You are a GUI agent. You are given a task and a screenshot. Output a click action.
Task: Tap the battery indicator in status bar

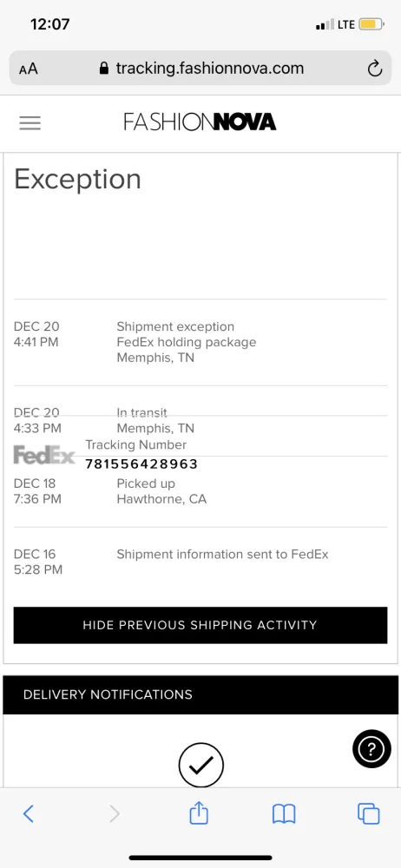click(x=371, y=24)
